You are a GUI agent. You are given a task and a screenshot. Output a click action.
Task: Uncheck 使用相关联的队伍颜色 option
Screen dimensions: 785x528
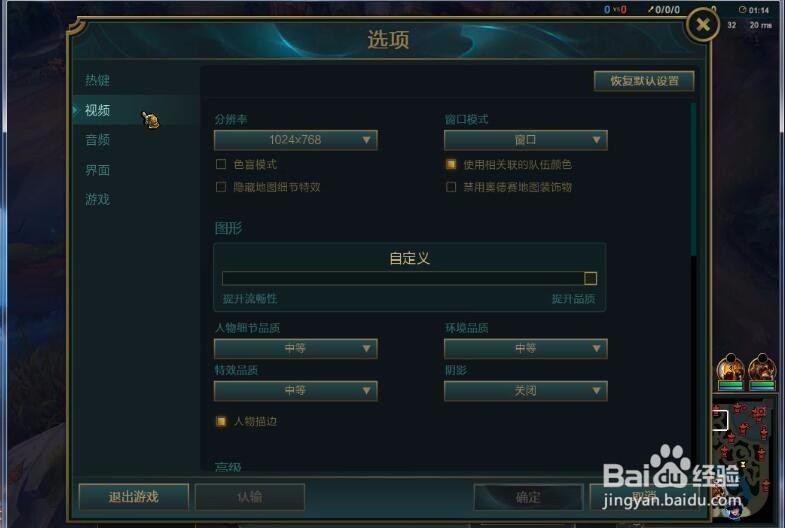point(451,164)
